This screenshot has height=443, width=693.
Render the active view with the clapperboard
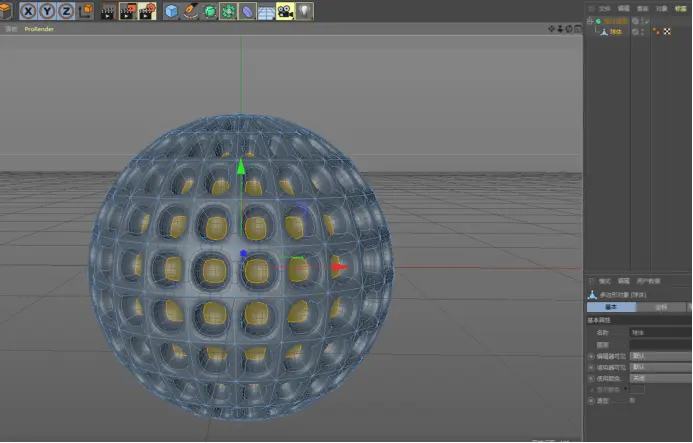pyautogui.click(x=107, y=11)
